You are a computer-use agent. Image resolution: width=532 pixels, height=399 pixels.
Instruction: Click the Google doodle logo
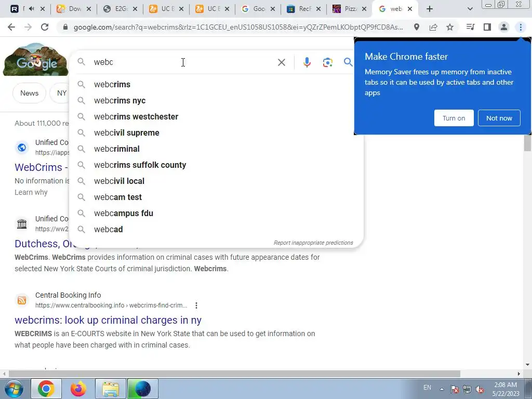[x=36, y=59]
